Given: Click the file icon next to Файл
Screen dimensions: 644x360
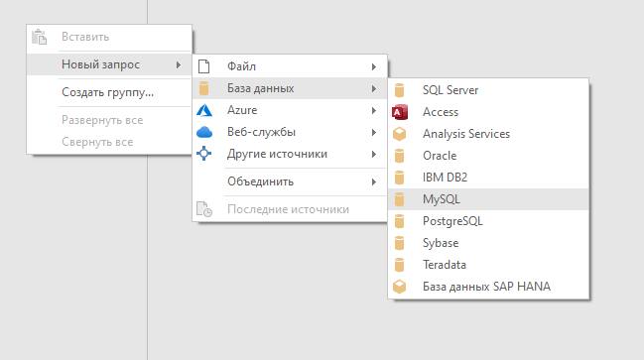Looking at the screenshot, I should click(x=203, y=66).
